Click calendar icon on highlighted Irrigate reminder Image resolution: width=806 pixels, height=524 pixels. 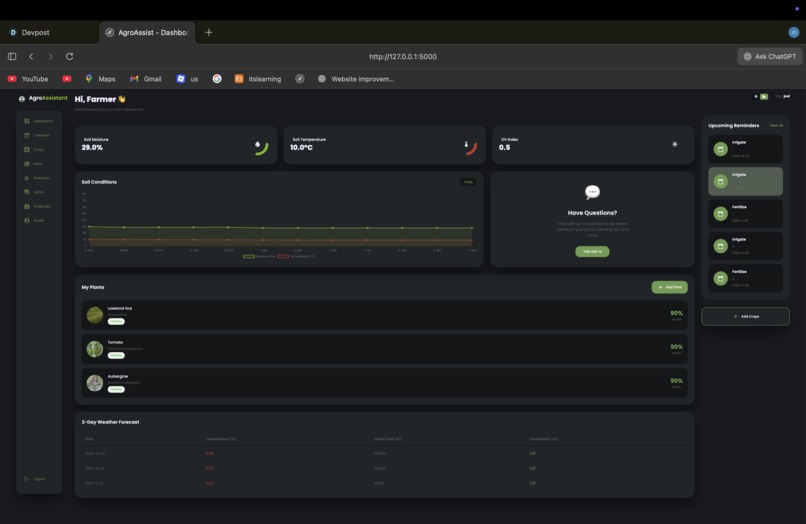point(721,181)
